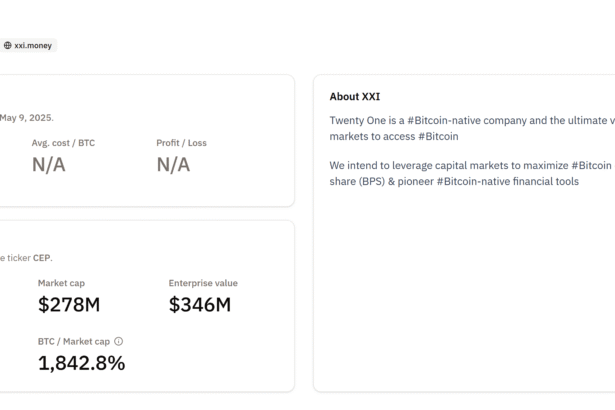Image resolution: width=615 pixels, height=410 pixels.
Task: Click the Enterprise value label
Action: (x=203, y=283)
